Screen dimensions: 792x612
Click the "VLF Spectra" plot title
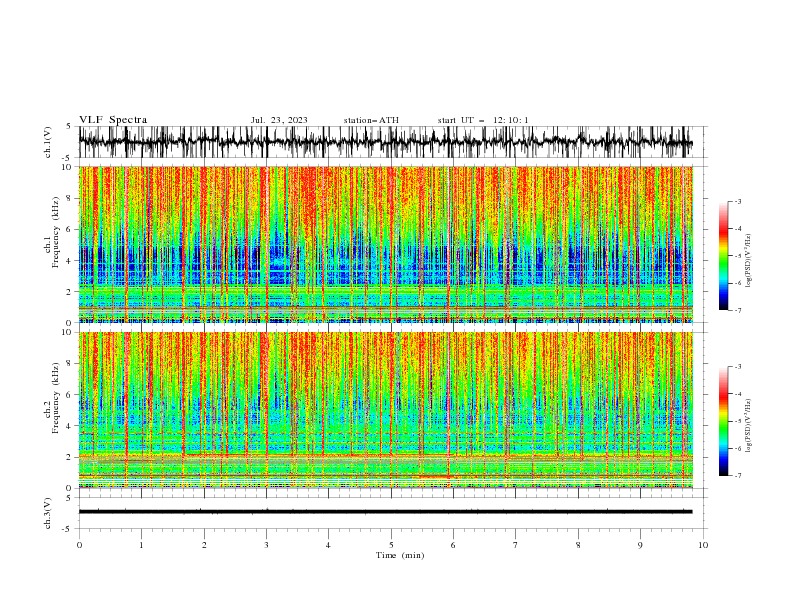tap(113, 120)
